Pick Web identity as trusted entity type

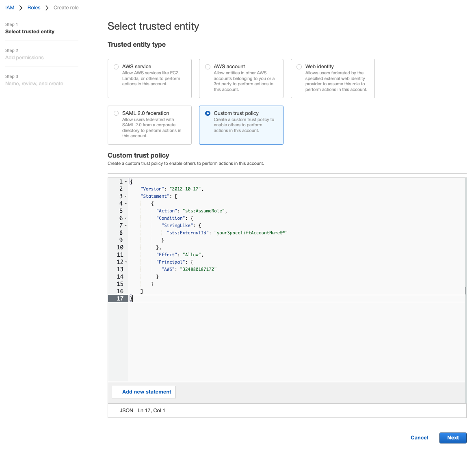pos(299,66)
